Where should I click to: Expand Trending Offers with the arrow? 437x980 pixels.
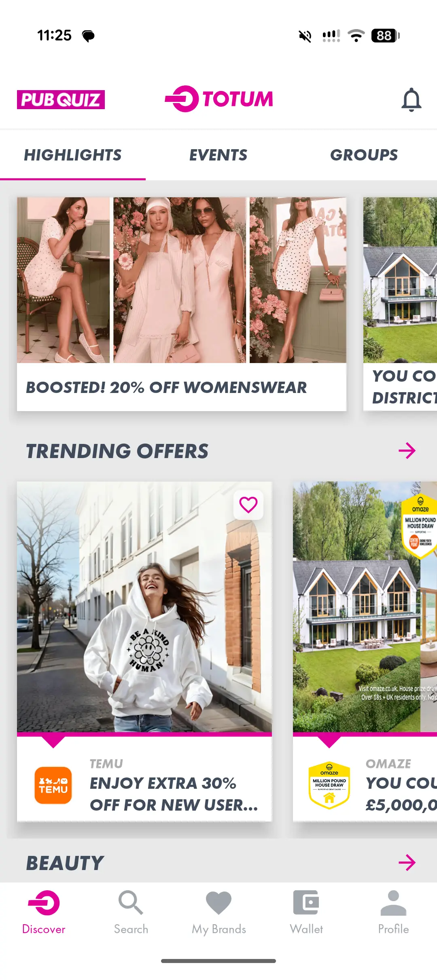click(x=407, y=451)
